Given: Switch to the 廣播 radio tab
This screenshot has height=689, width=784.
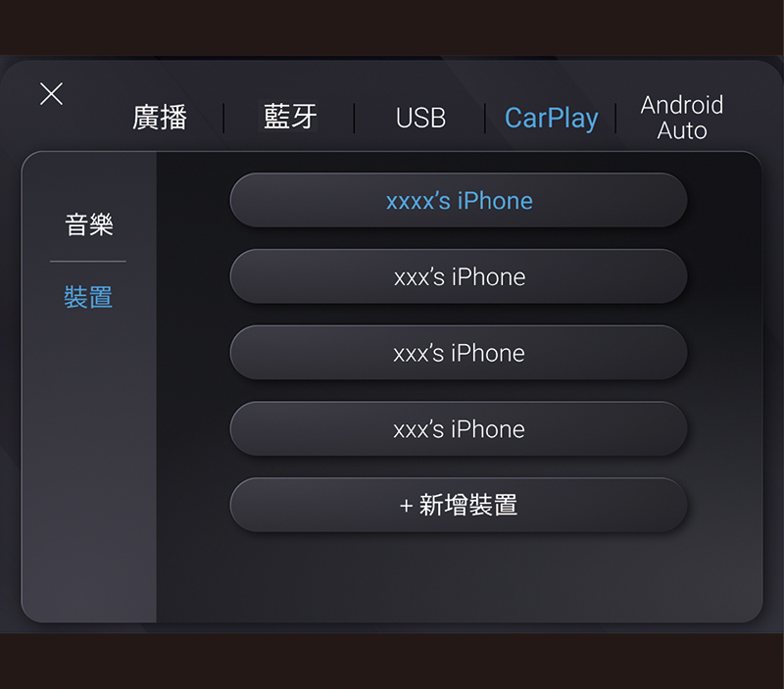Looking at the screenshot, I should pyautogui.click(x=160, y=118).
